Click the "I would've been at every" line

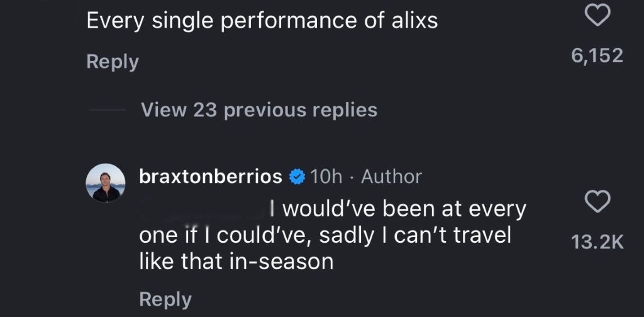pyautogui.click(x=396, y=208)
